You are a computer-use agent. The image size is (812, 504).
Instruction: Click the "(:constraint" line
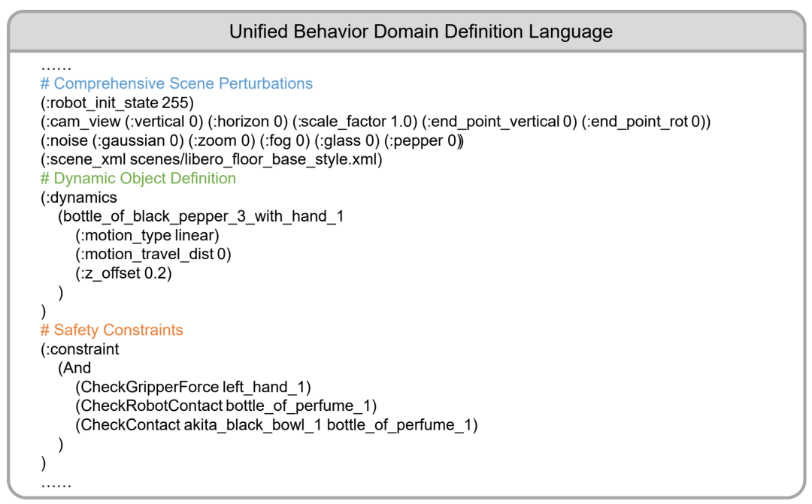point(80,349)
